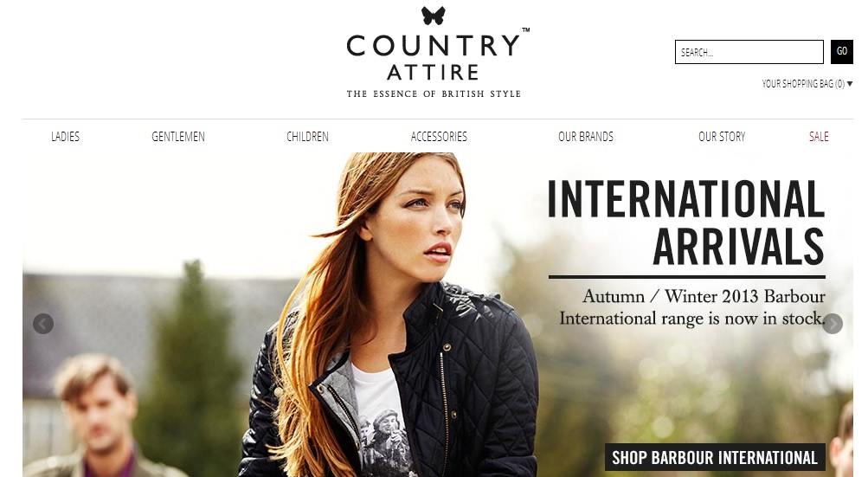Click Shop Barbour International button

pyautogui.click(x=715, y=458)
